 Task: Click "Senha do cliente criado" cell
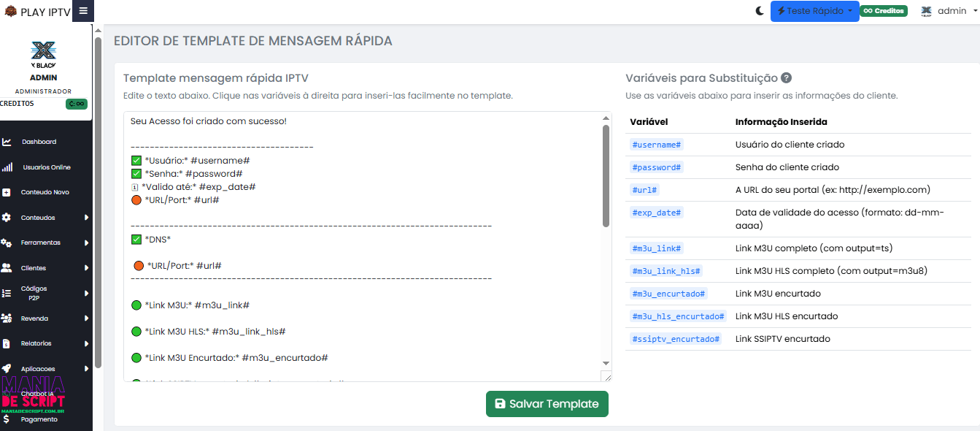(787, 167)
